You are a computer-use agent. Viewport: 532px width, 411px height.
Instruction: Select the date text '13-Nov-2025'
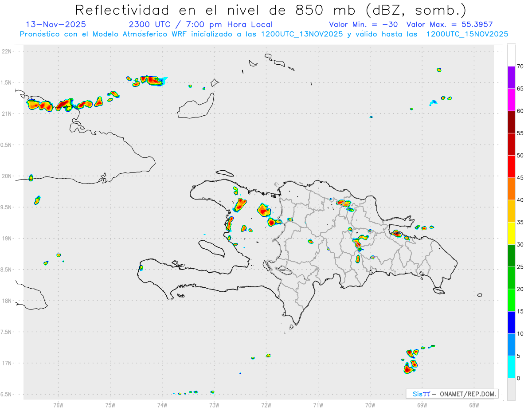[x=56, y=24]
